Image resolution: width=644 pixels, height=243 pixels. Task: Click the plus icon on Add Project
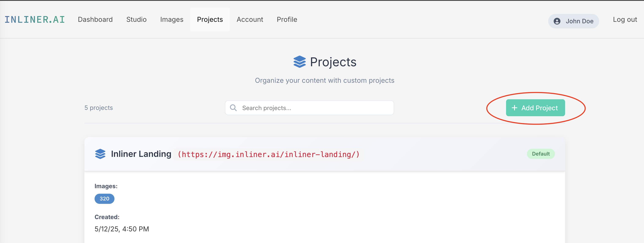coord(514,108)
